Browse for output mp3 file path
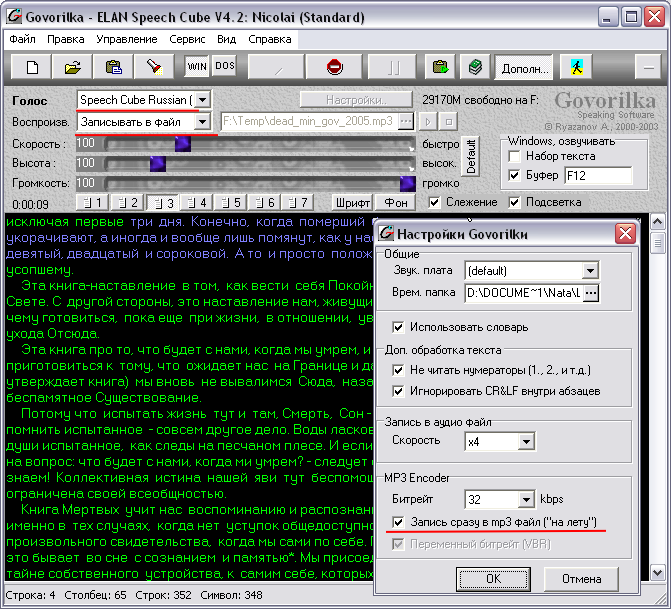 (406, 122)
